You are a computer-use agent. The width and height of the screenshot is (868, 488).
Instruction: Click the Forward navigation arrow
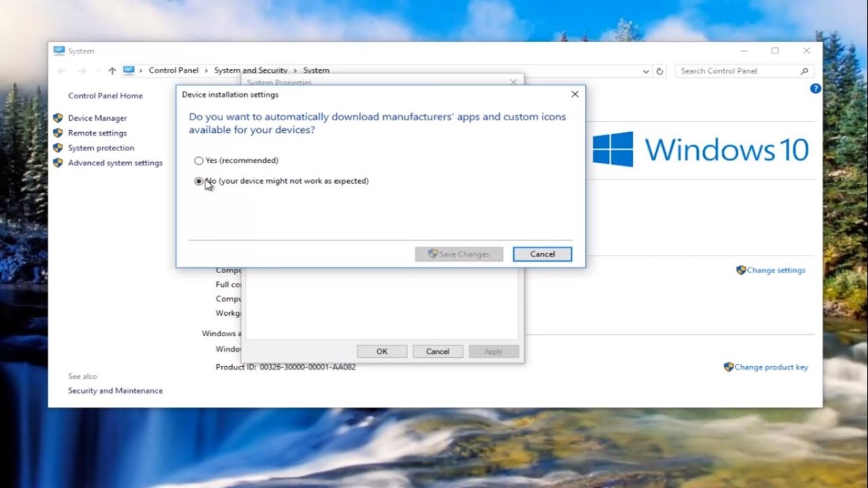[x=82, y=70]
